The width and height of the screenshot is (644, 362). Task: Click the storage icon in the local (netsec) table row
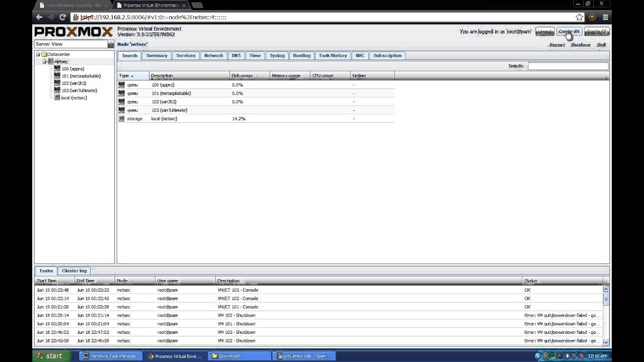(122, 119)
